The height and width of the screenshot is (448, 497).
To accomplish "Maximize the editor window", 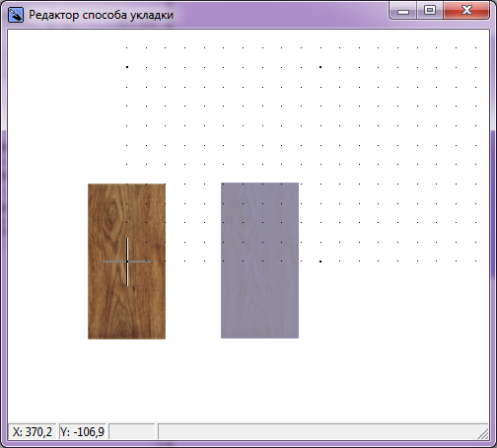I will click(x=430, y=11).
